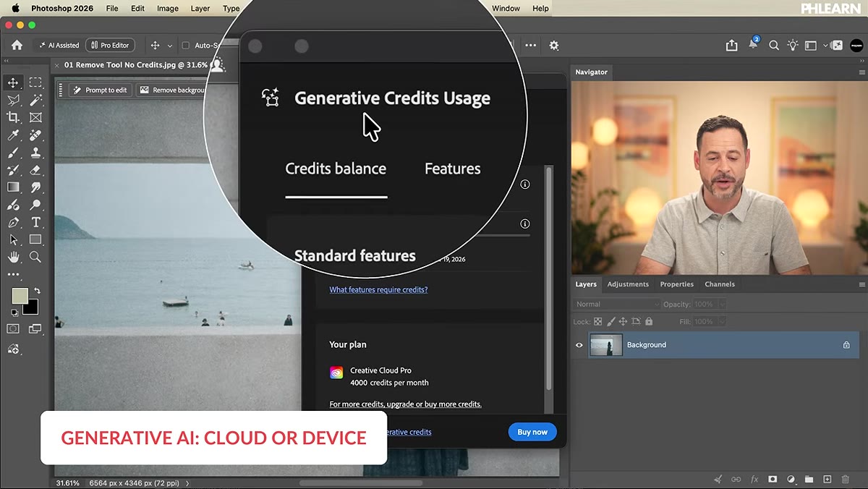Hide the Background layer

pos(579,345)
